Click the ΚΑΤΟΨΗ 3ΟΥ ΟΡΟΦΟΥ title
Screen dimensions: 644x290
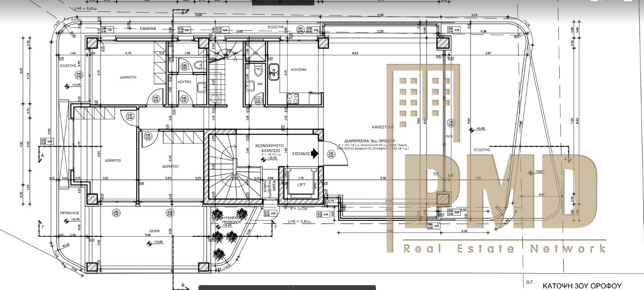click(582, 286)
